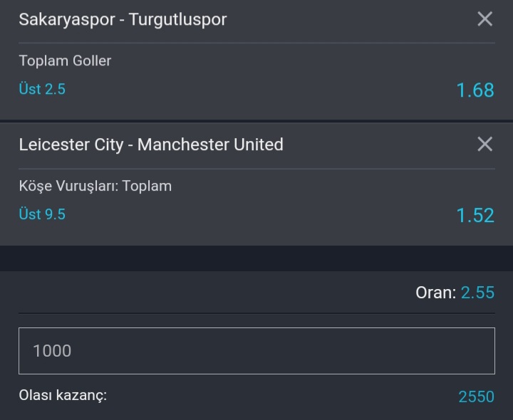Image resolution: width=513 pixels, height=420 pixels.
Task: Remove the Leicester City - Manchester United bet
Action: tap(485, 144)
